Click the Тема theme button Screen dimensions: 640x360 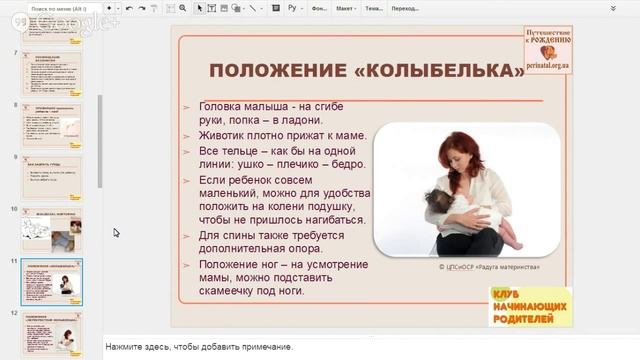click(x=374, y=8)
